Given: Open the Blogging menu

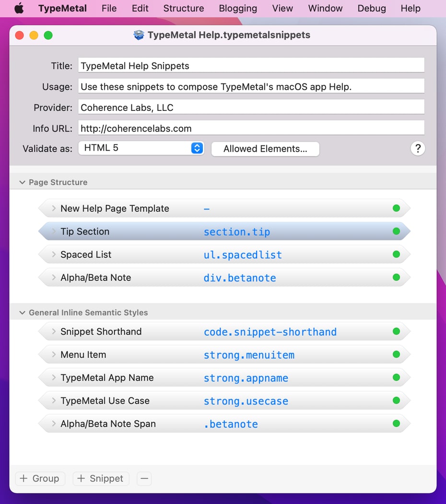Looking at the screenshot, I should tap(238, 8).
